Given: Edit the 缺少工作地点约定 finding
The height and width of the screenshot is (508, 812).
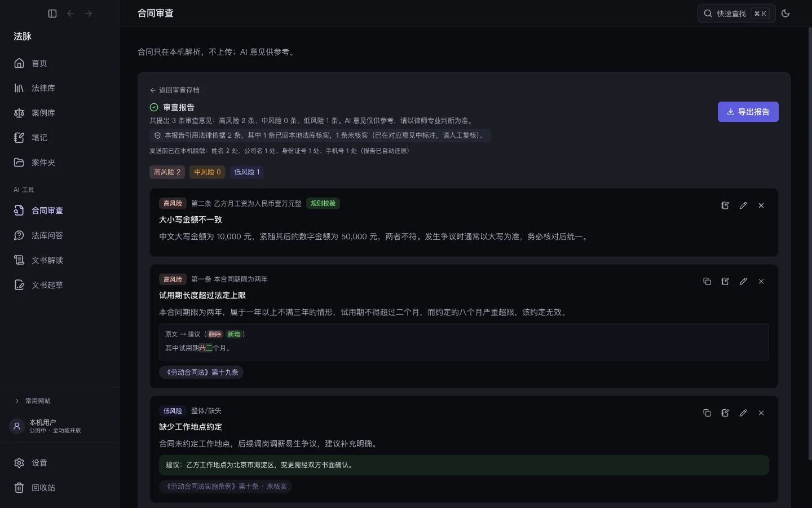Looking at the screenshot, I should (x=743, y=413).
